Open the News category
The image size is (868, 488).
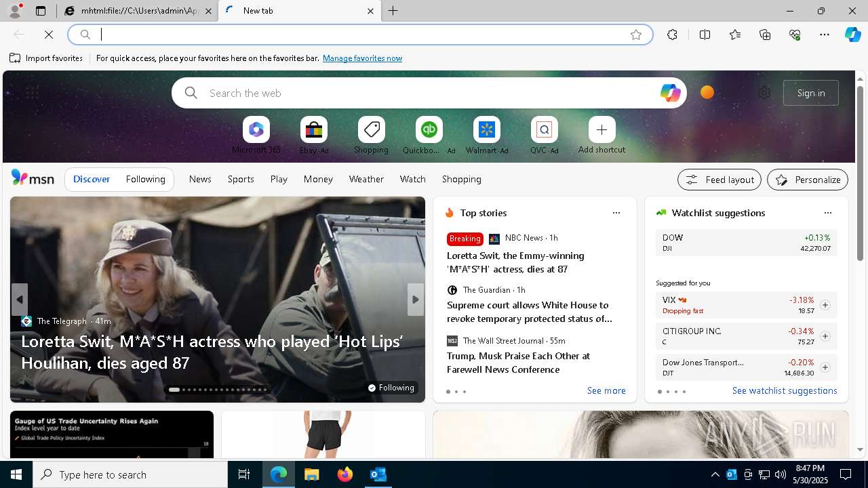point(200,179)
